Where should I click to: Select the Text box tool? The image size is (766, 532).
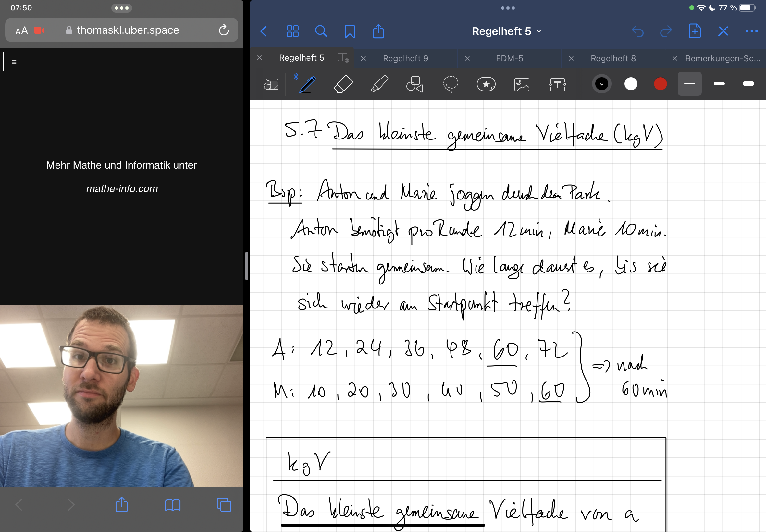[x=558, y=84]
